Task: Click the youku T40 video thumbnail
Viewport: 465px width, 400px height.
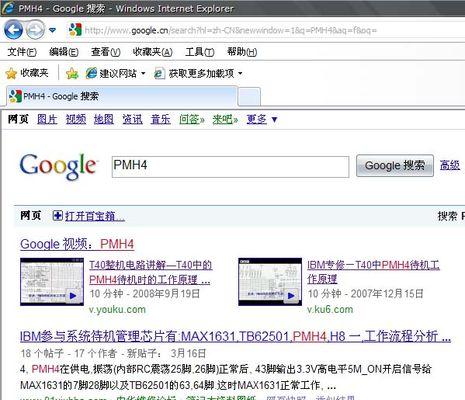Action: (52, 282)
